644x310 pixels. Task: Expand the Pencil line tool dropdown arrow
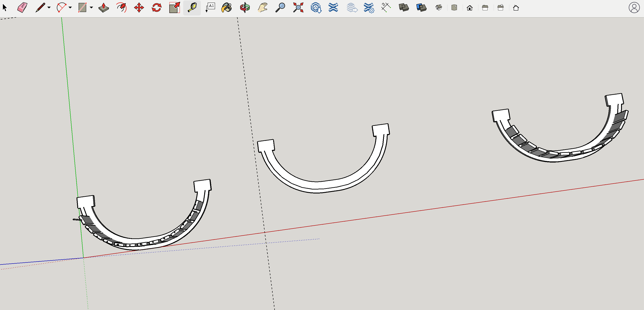pos(49,8)
